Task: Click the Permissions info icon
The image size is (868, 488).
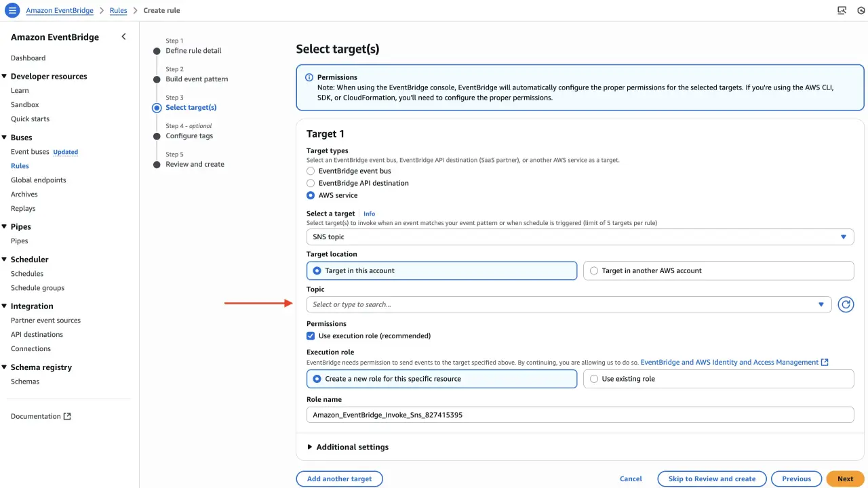Action: pyautogui.click(x=309, y=77)
